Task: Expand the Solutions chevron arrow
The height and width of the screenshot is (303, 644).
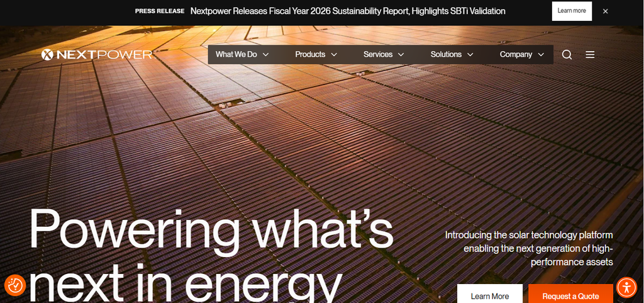Action: [470, 55]
